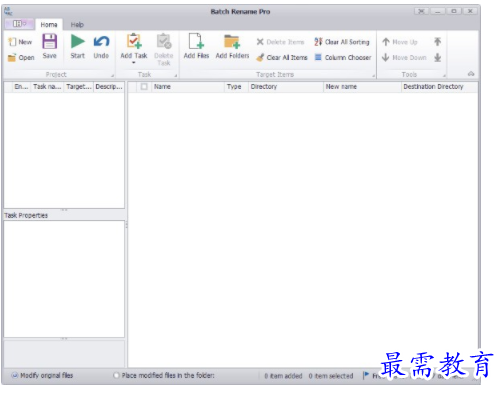Undo the last rename operation
The image size is (502, 396).
[x=101, y=46]
